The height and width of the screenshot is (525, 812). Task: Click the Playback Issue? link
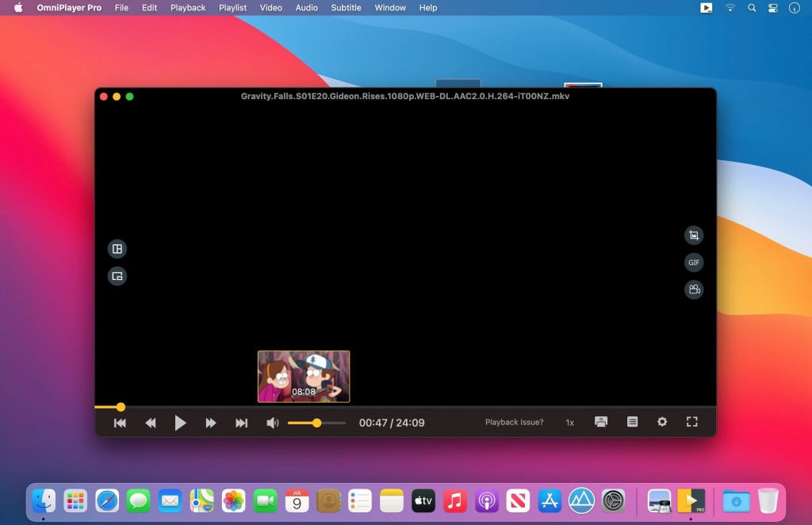tap(514, 422)
